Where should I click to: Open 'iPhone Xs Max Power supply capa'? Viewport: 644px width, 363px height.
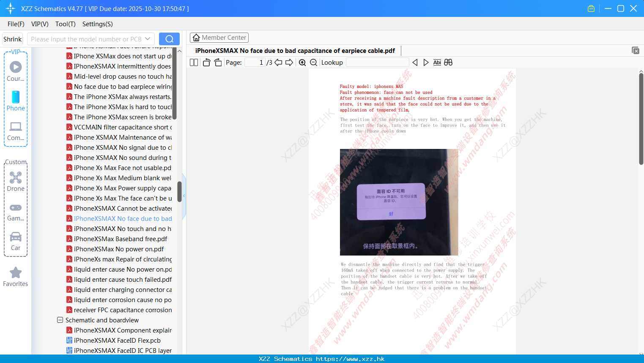coord(123,188)
